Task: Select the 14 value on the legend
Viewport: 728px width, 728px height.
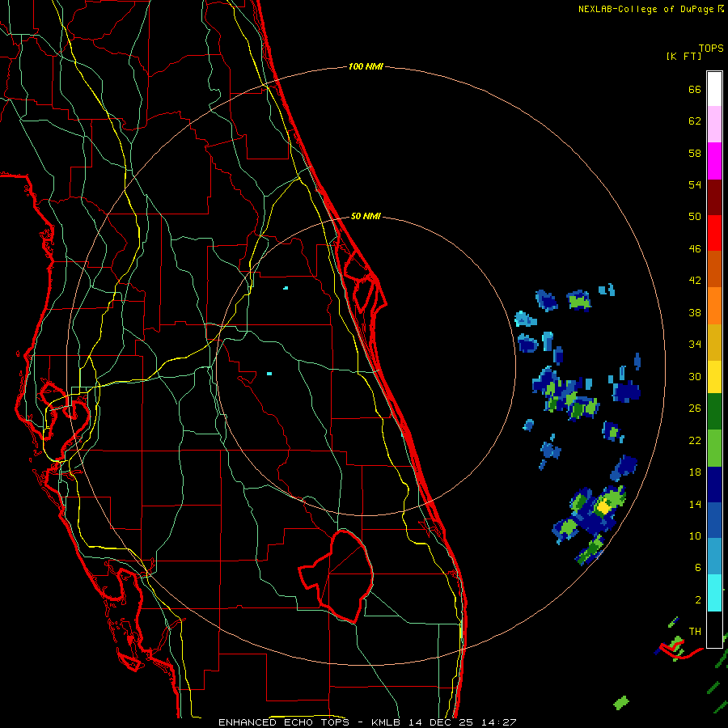Action: 695,504
